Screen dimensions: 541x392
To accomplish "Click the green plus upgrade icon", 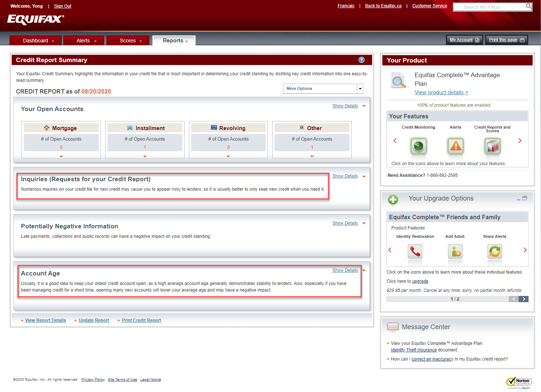I will pos(393,199).
